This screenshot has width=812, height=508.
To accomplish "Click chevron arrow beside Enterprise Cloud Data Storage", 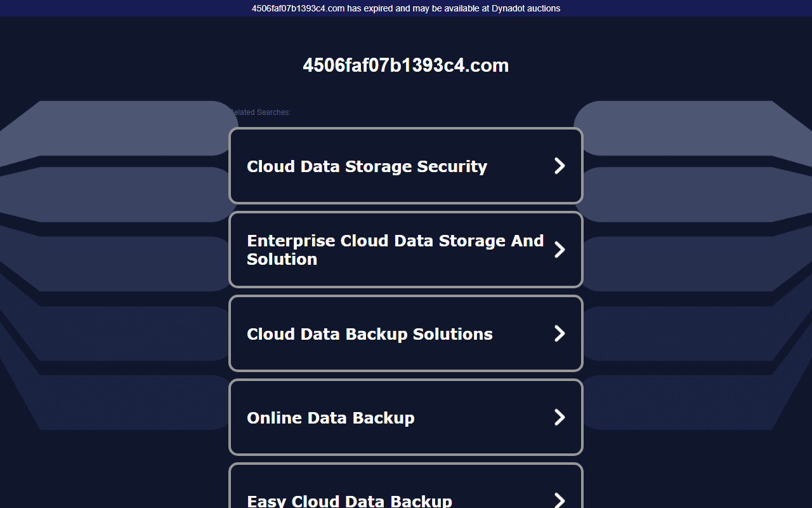I will (x=560, y=250).
